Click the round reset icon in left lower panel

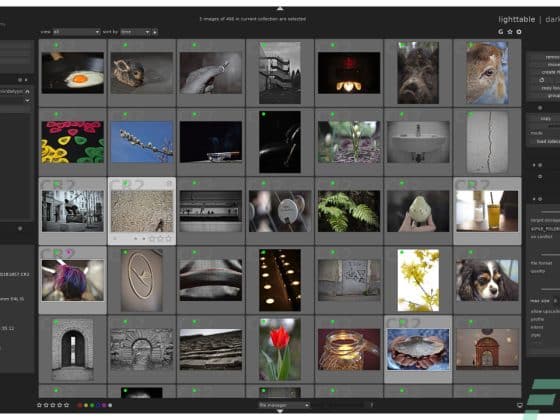click(x=20, y=228)
